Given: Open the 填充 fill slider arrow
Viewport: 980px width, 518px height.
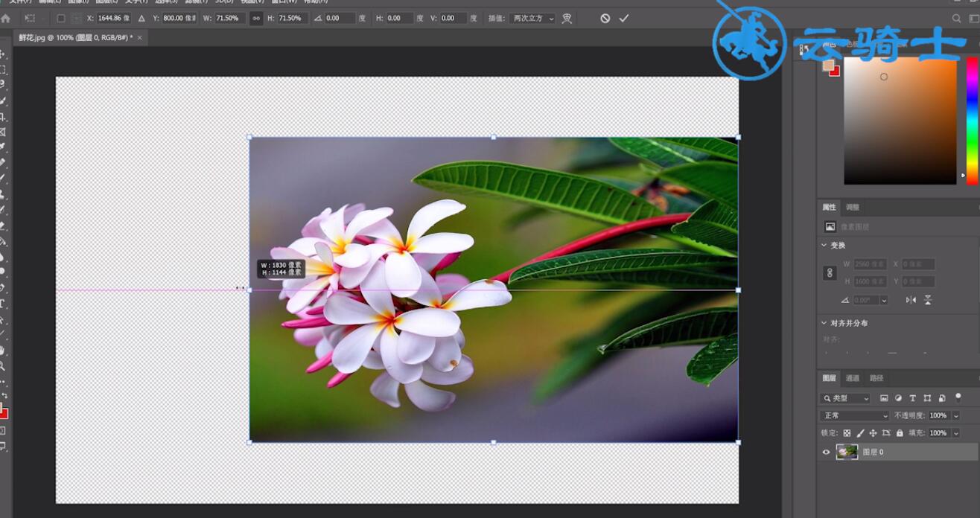Looking at the screenshot, I should [956, 432].
